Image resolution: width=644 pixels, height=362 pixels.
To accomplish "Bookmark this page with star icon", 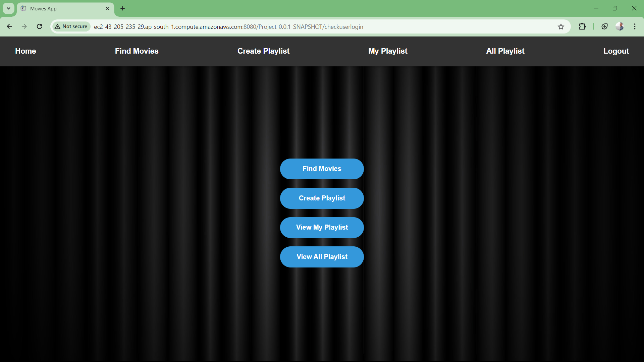I will pyautogui.click(x=561, y=26).
